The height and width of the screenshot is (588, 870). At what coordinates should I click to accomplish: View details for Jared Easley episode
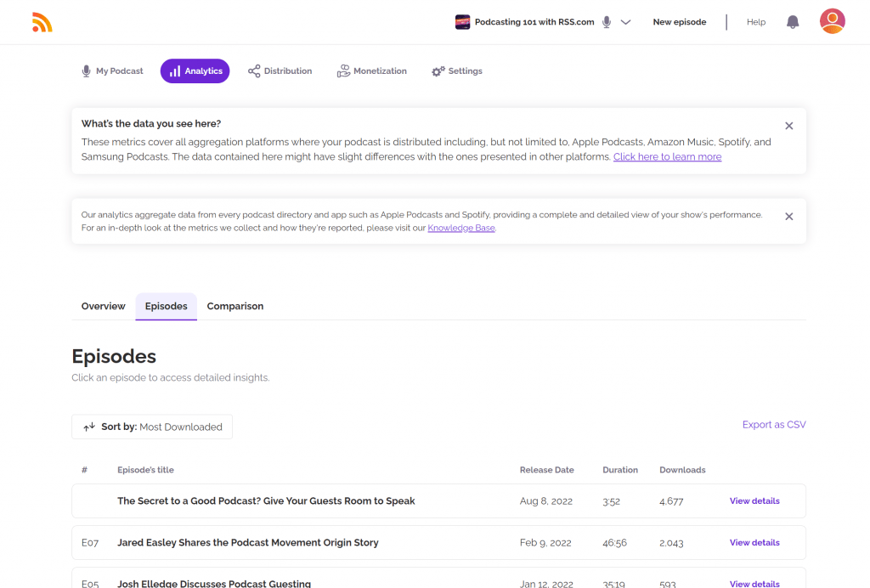754,542
